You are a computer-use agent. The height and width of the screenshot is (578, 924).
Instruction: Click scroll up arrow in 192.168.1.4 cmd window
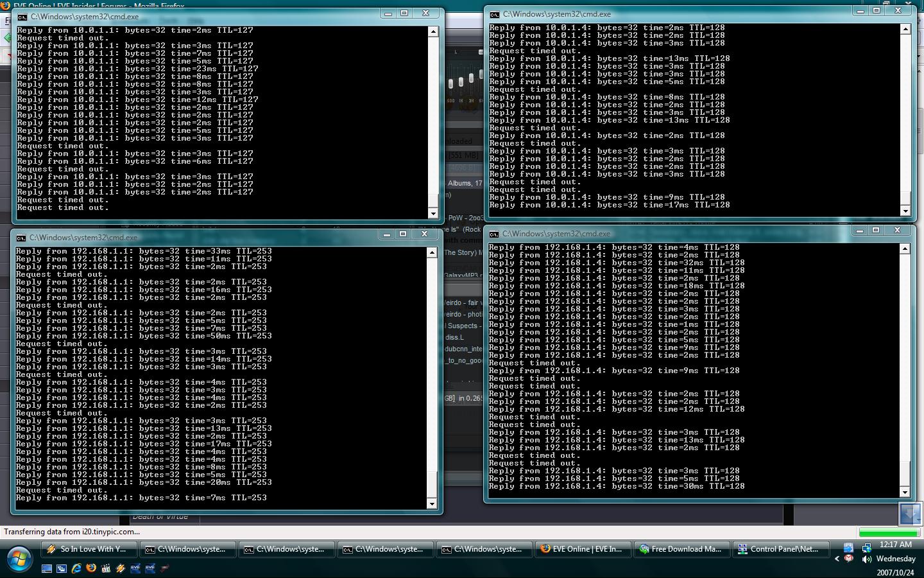pyautogui.click(x=905, y=249)
